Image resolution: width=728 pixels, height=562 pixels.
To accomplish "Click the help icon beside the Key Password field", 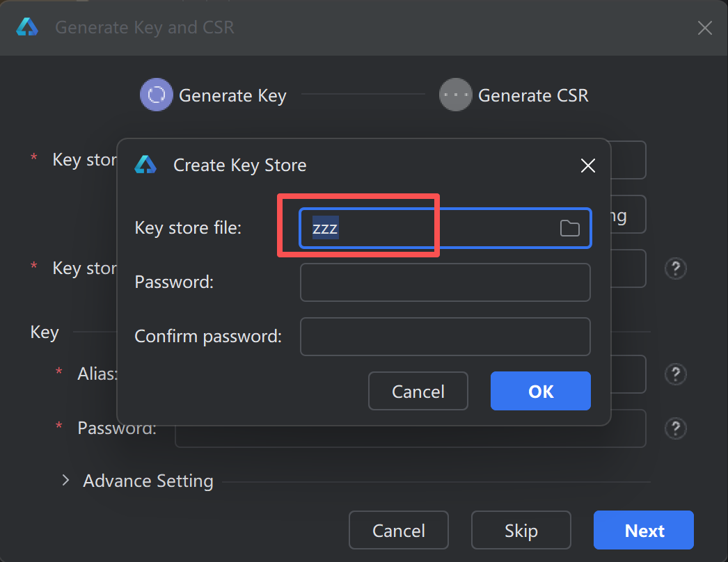I will (x=676, y=428).
